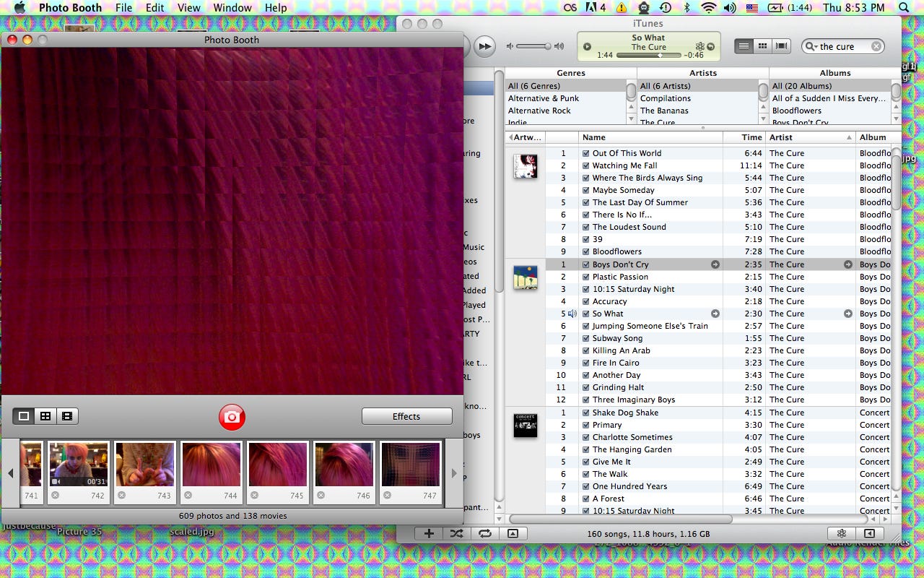Viewport: 924px width, 578px height.
Task: Uncheck Killing An Arab song
Action: [x=586, y=350]
